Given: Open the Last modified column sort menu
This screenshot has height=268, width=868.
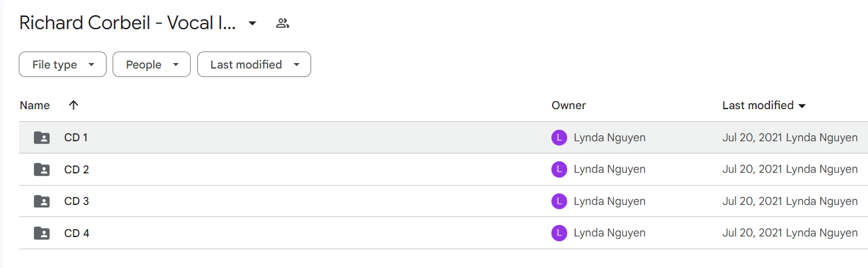Looking at the screenshot, I should pyautogui.click(x=764, y=106).
